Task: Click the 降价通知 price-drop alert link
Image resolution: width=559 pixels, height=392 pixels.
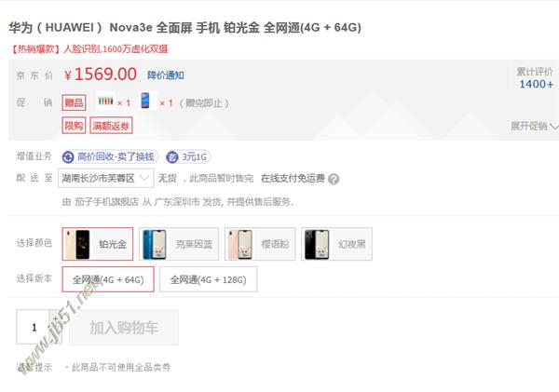Action: [166, 75]
